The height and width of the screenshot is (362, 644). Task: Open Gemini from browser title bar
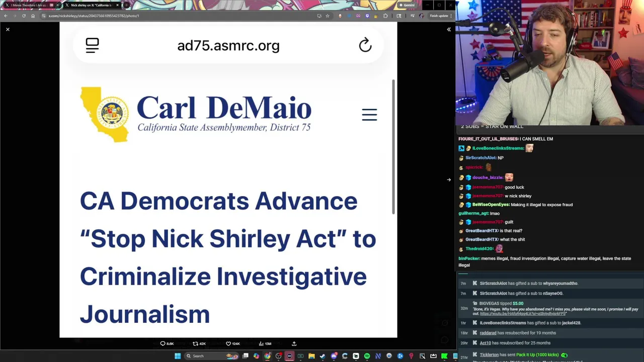[x=407, y=5]
